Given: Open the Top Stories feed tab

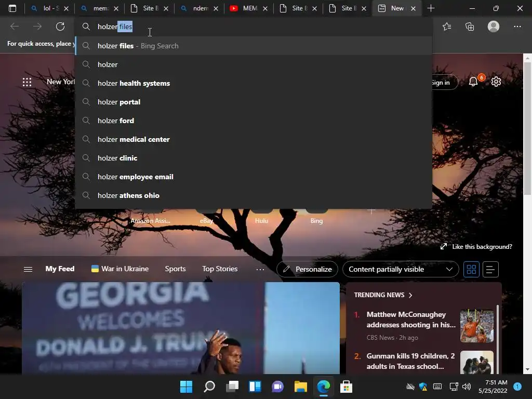Looking at the screenshot, I should [220, 269].
